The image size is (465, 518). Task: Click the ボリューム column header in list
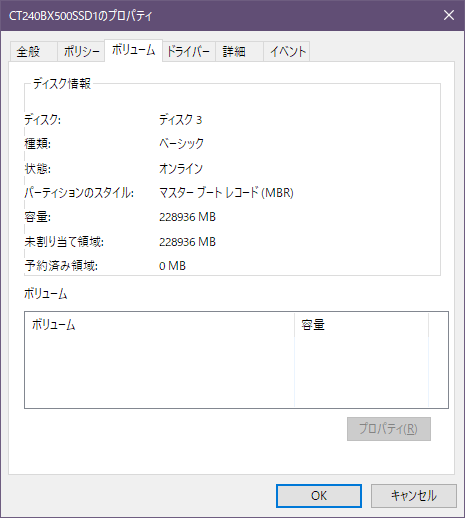159,325
